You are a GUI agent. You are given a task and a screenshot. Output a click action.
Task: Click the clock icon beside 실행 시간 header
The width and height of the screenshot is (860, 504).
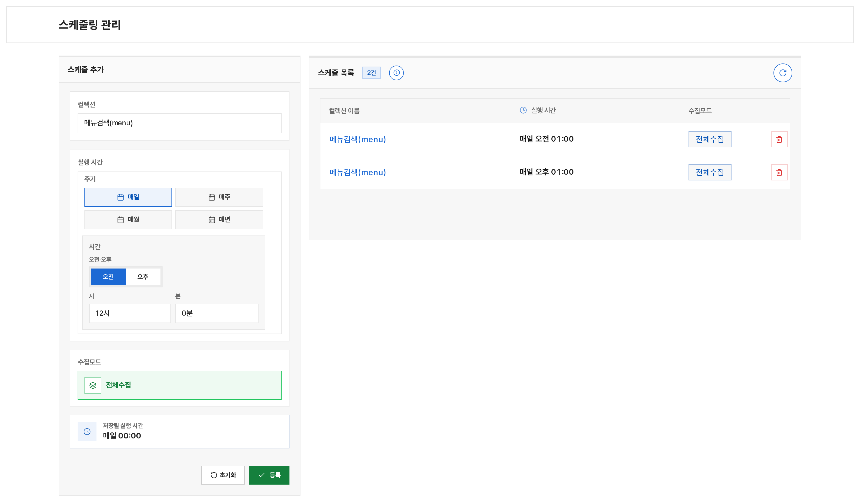point(523,110)
